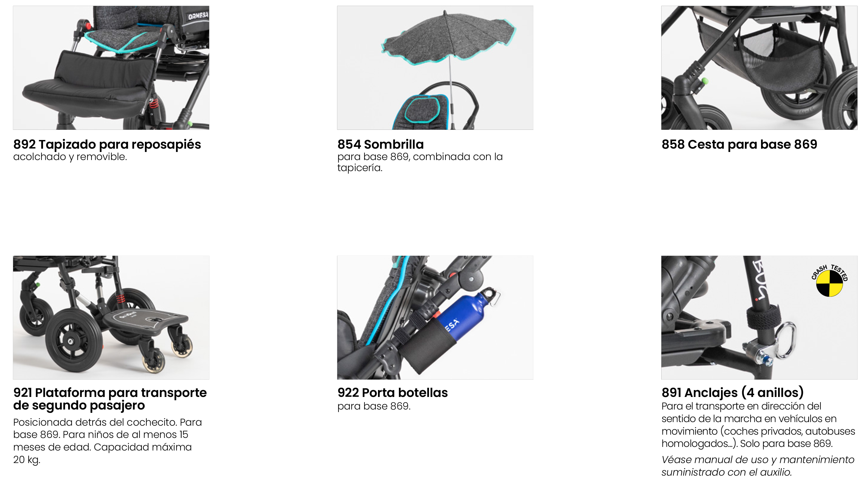
Task: Open the 892 footrest upholstery photo
Action: [111, 68]
